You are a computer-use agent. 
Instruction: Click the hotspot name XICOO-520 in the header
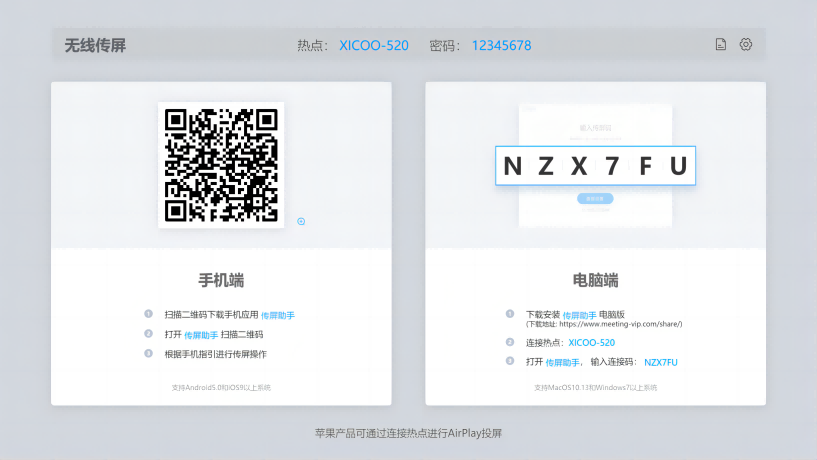[374, 45]
